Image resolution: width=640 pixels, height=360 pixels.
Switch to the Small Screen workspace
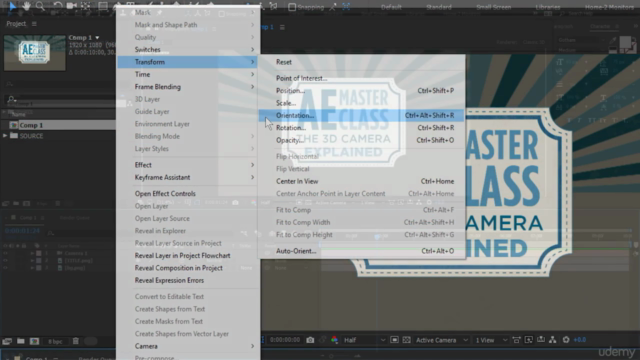493,7
